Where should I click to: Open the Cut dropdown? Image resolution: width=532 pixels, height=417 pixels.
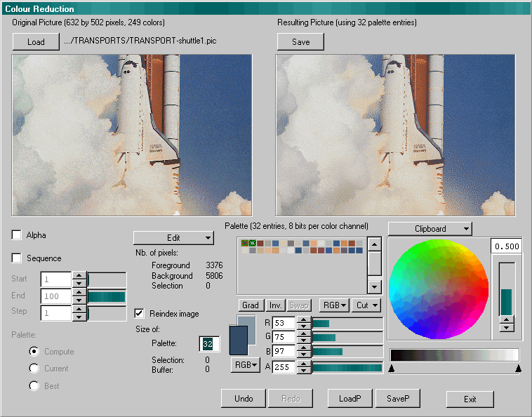pos(366,305)
